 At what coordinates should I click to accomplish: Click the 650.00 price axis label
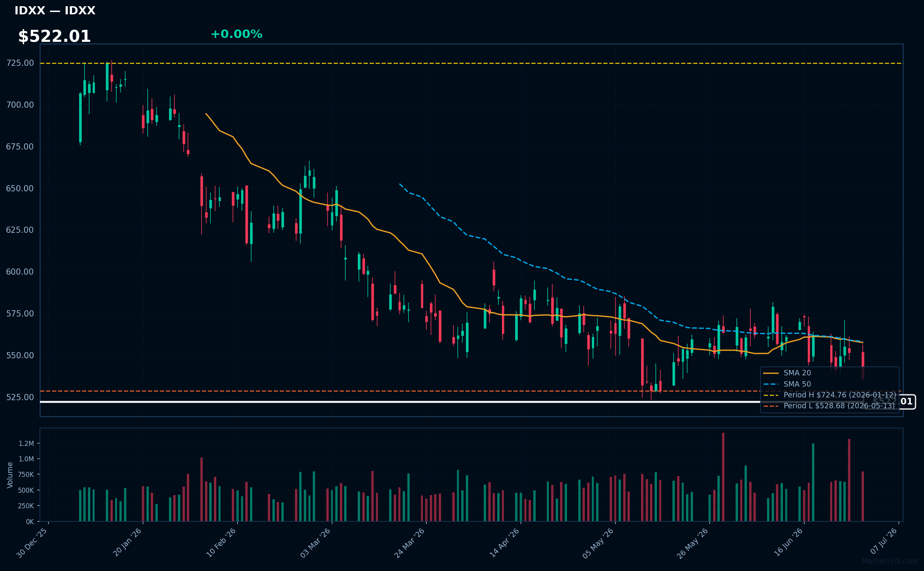(x=20, y=188)
